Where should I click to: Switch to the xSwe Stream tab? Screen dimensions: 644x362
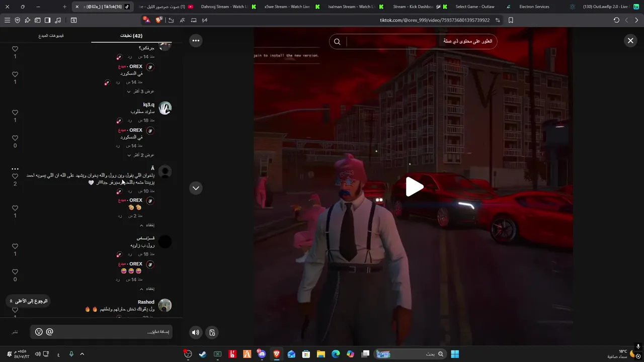click(292, 7)
